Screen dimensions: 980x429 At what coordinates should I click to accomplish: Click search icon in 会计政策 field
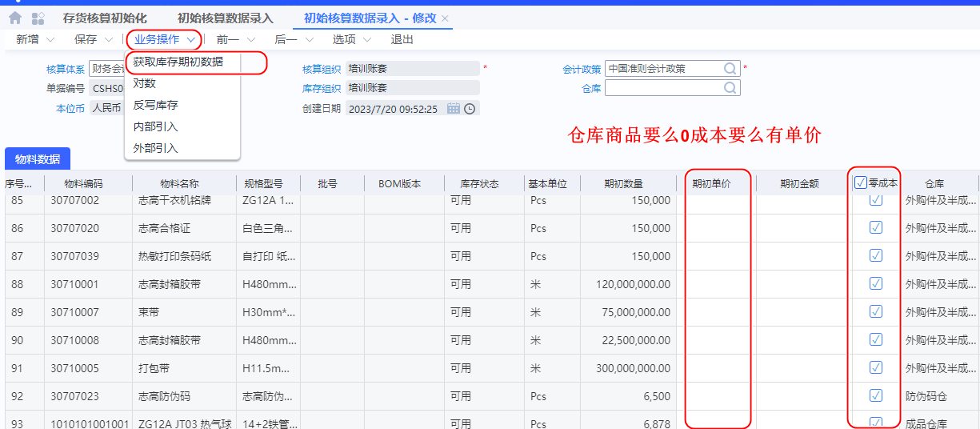tap(730, 69)
